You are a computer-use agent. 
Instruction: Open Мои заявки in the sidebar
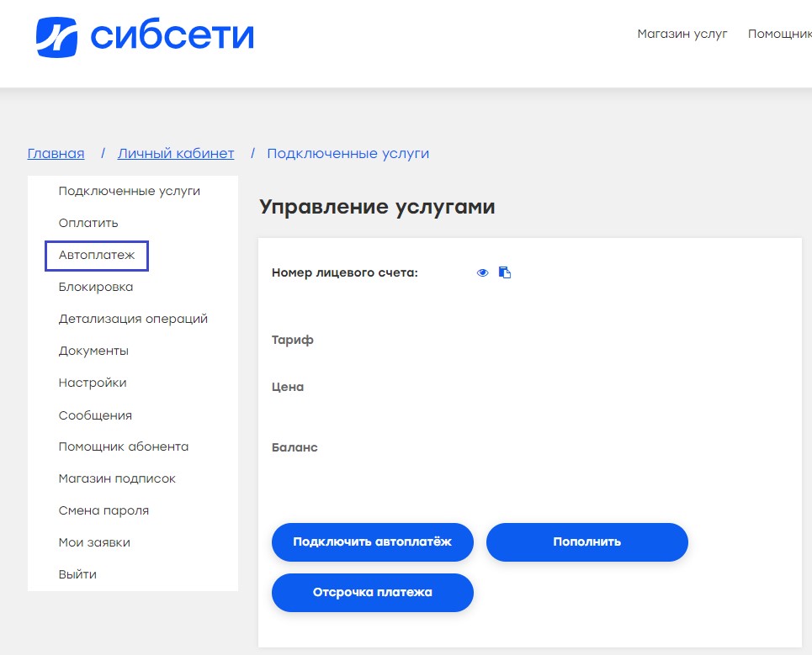(94, 542)
